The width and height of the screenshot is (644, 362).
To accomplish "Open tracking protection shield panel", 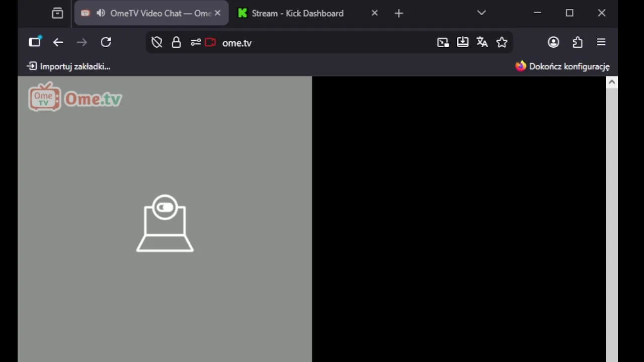I will click(x=157, y=43).
